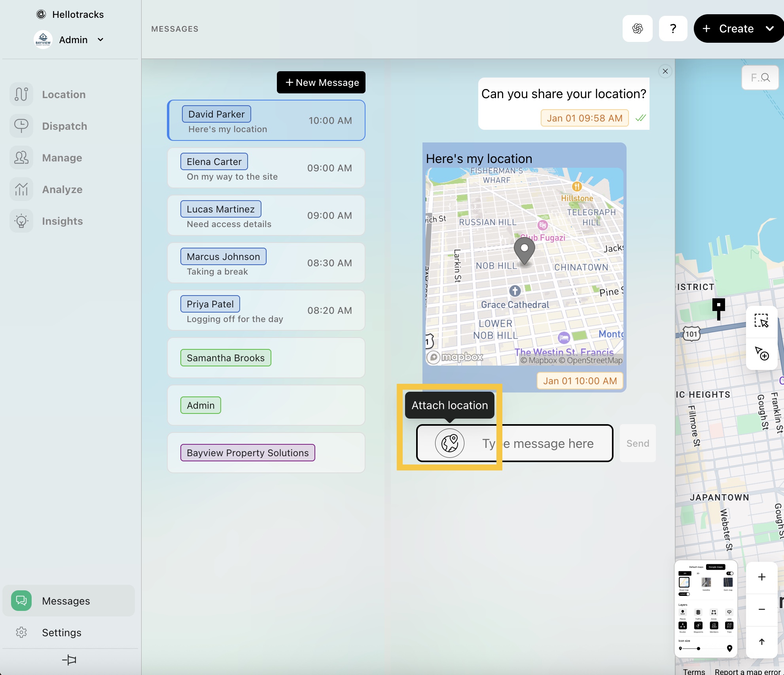Open the Create dropdown arrow
This screenshot has width=784, height=675.
[769, 28]
